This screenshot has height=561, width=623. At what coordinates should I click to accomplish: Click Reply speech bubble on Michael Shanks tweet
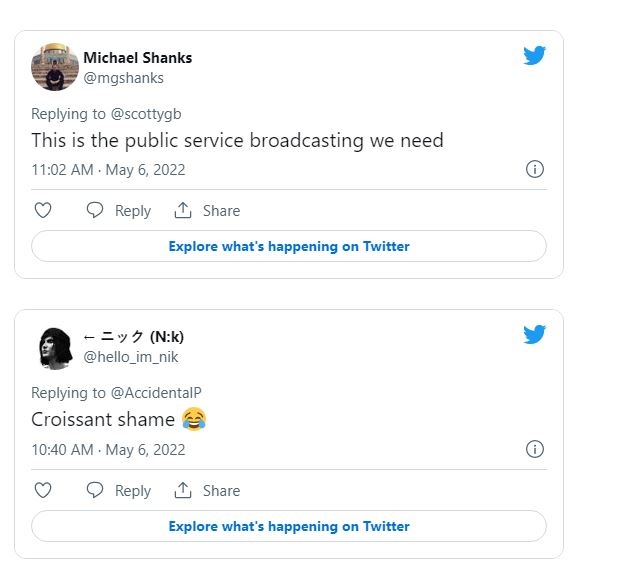tap(95, 210)
